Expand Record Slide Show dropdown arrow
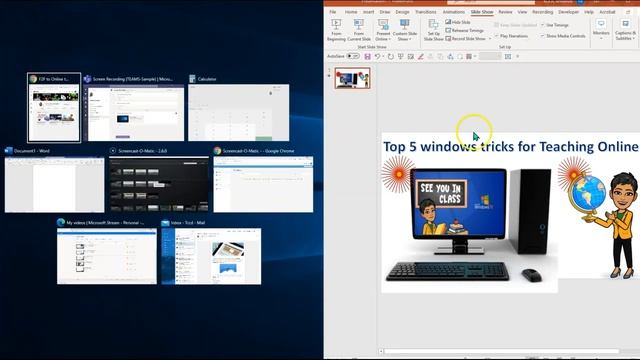 point(490,38)
